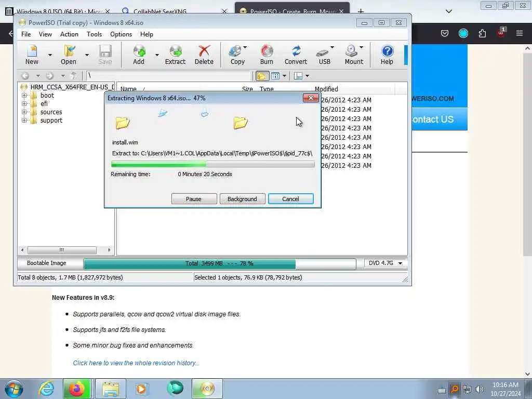Click the New image toolbar icon

pos(32,55)
